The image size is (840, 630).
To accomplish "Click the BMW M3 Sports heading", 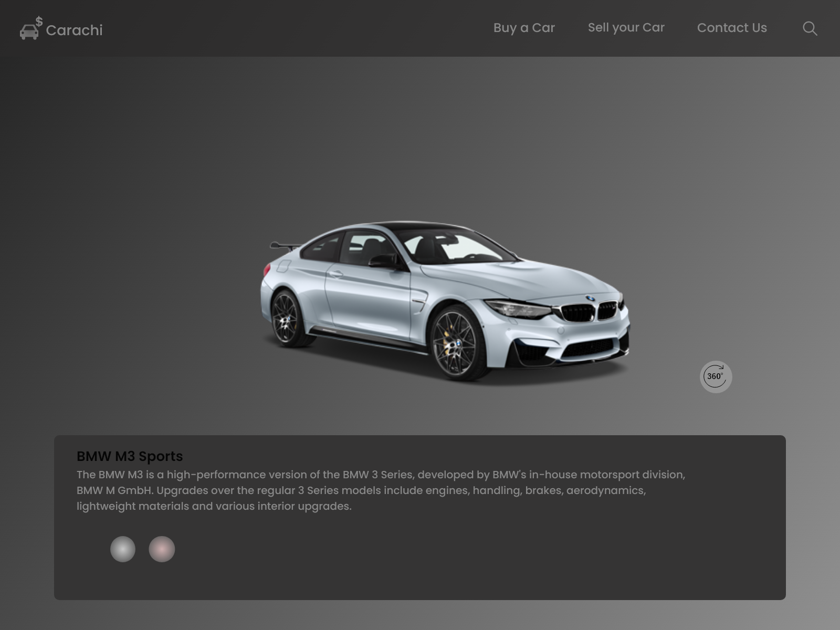I will 130,457.
